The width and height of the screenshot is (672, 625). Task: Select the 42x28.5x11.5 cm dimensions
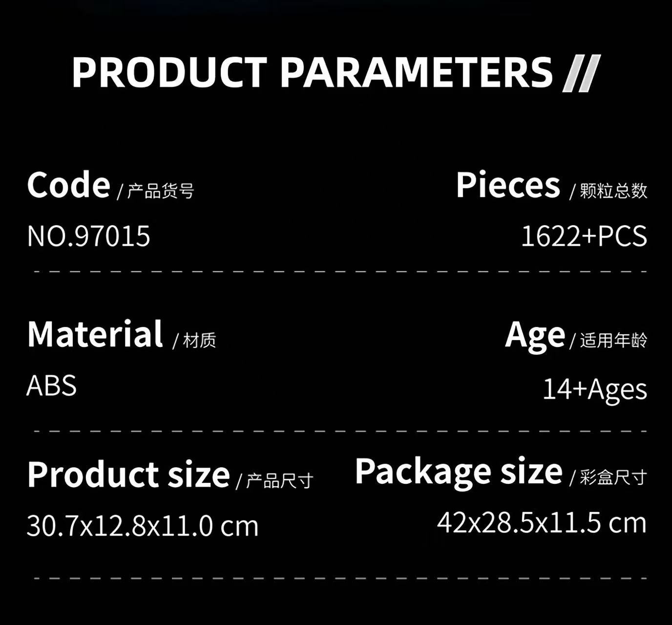(x=542, y=523)
